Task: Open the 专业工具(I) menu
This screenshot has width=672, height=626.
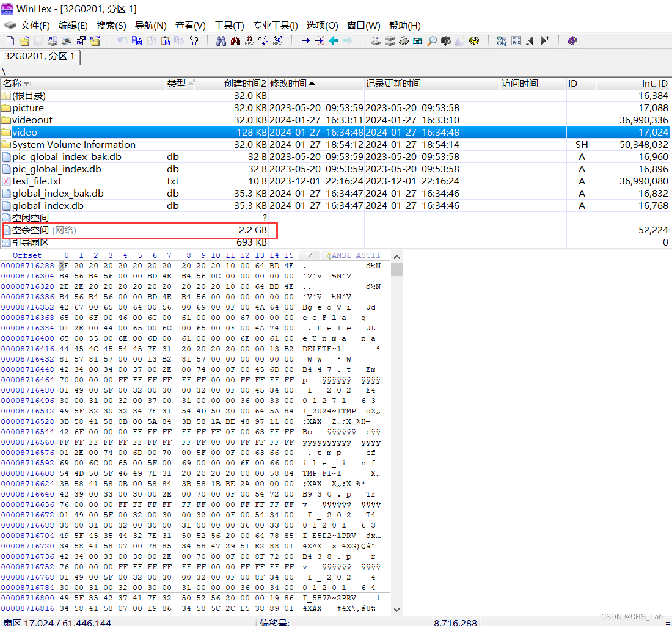Action: (x=275, y=26)
